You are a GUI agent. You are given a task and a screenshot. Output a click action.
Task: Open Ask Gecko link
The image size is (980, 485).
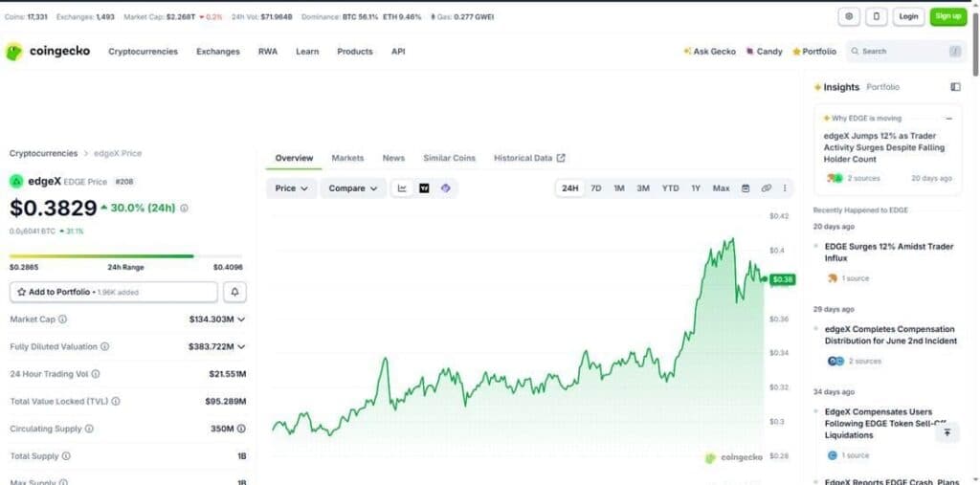coord(710,52)
